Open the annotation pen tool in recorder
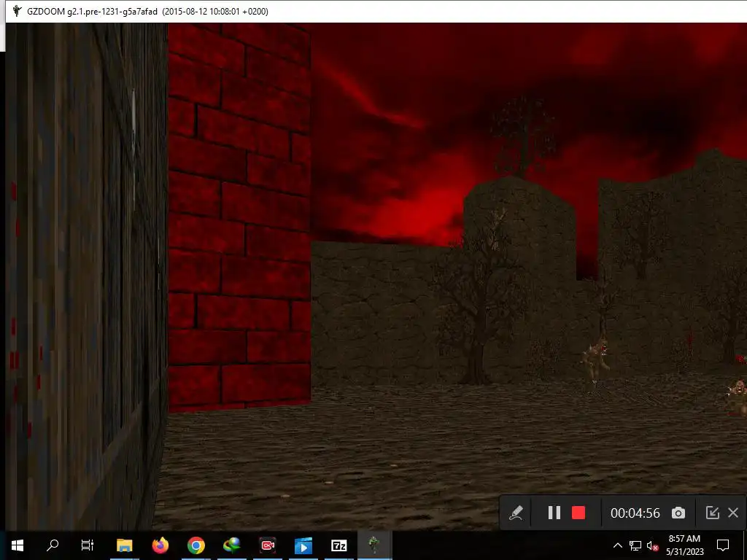This screenshot has width=747, height=560. tap(516, 513)
